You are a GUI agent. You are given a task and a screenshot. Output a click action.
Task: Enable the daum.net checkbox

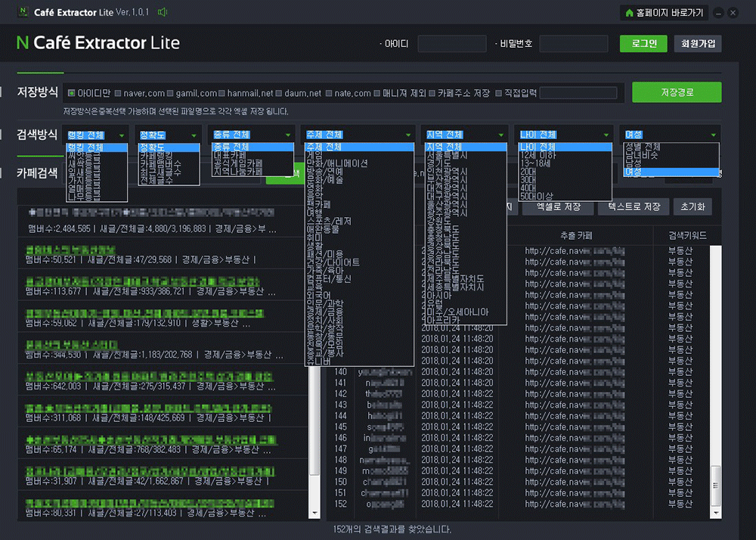(x=279, y=93)
